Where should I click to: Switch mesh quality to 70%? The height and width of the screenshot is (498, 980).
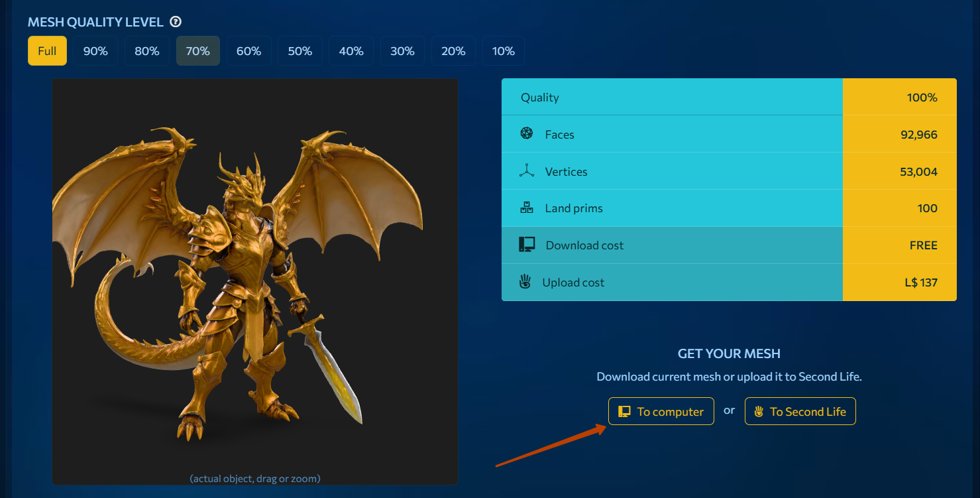[197, 51]
